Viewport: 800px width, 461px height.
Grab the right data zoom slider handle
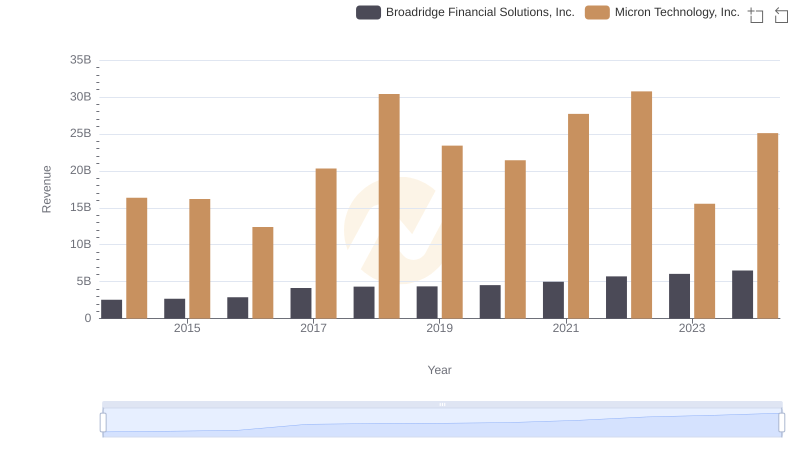pos(782,423)
